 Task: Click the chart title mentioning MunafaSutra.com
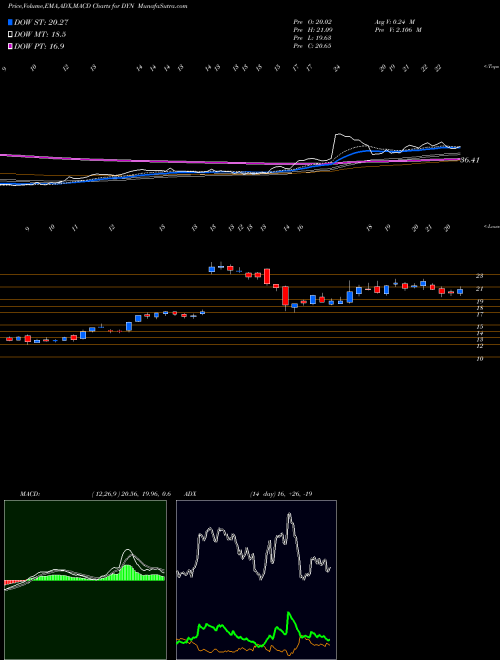[98, 6]
